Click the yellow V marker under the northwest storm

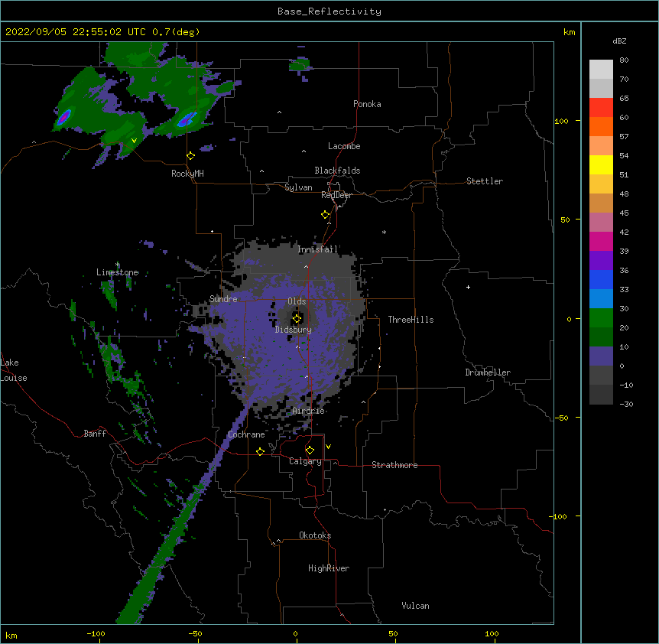pos(134,141)
